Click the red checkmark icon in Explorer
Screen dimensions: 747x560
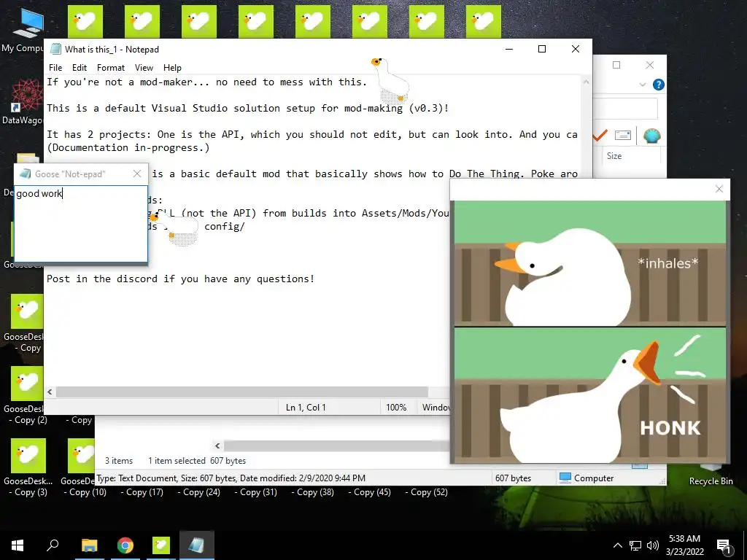tap(600, 136)
